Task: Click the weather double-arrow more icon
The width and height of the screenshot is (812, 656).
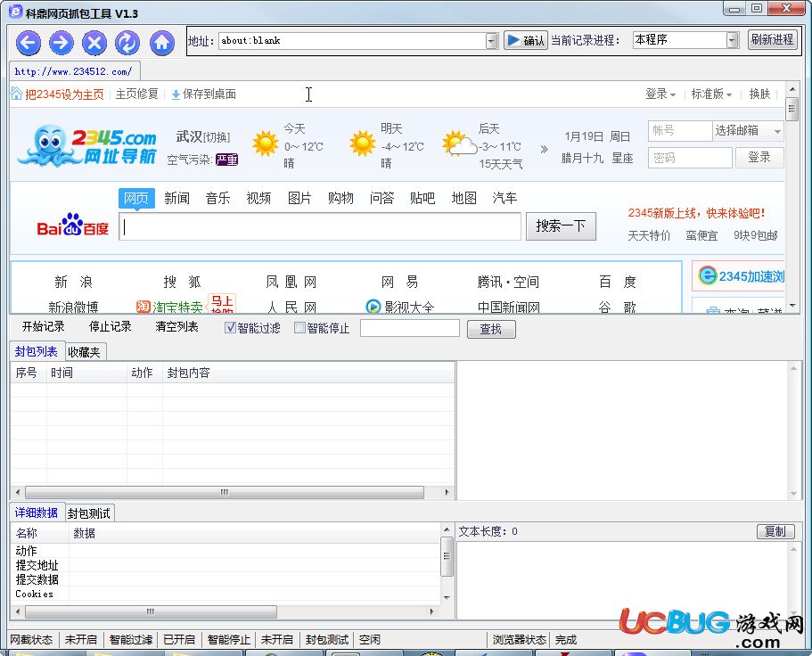Action: point(544,149)
